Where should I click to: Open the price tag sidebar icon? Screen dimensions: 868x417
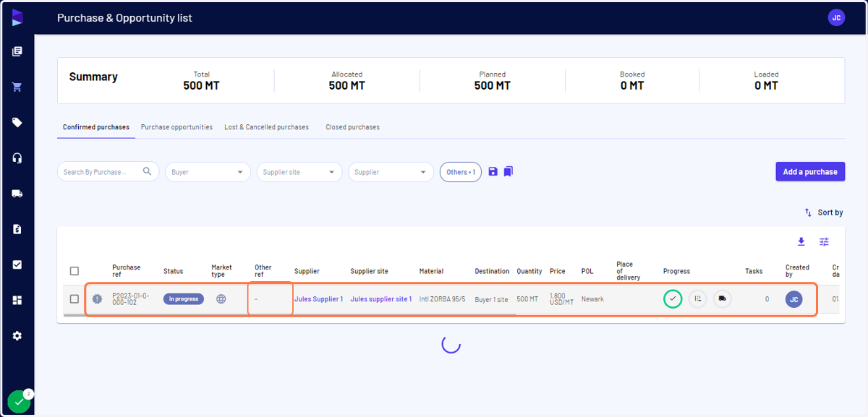(x=17, y=122)
